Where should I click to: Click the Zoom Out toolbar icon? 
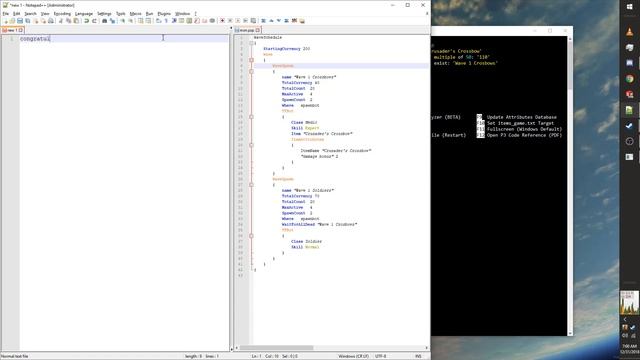(131, 20)
